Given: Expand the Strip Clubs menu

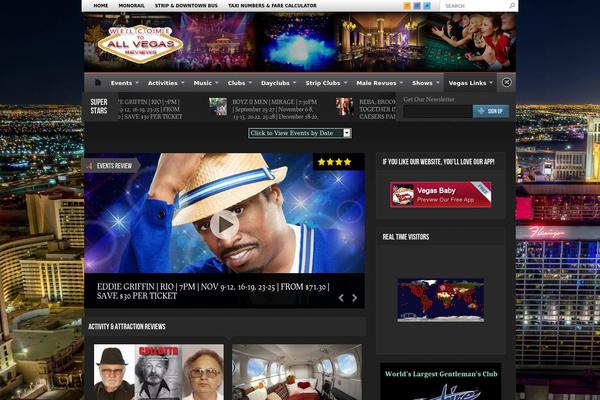Looking at the screenshot, I should (x=326, y=83).
